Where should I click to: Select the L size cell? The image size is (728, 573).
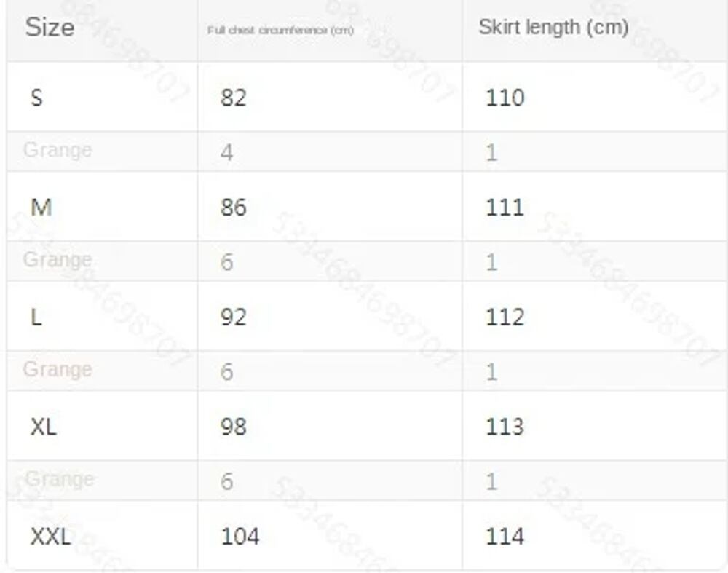(x=36, y=317)
